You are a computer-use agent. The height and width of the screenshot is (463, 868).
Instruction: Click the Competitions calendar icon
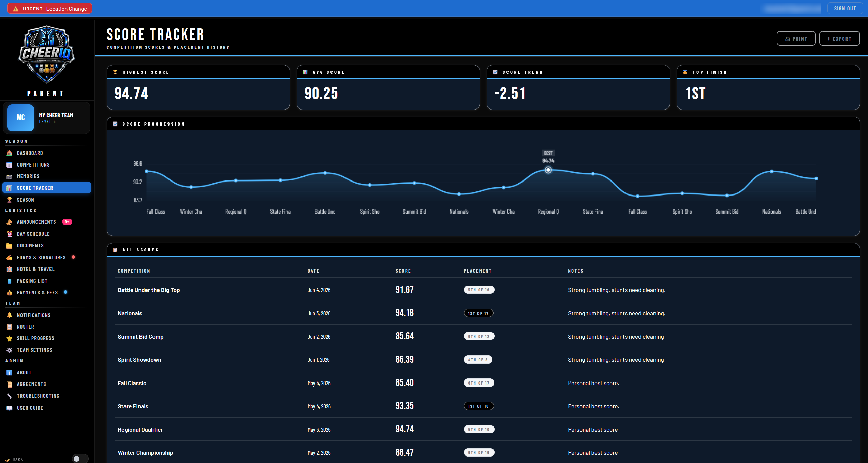coord(10,165)
